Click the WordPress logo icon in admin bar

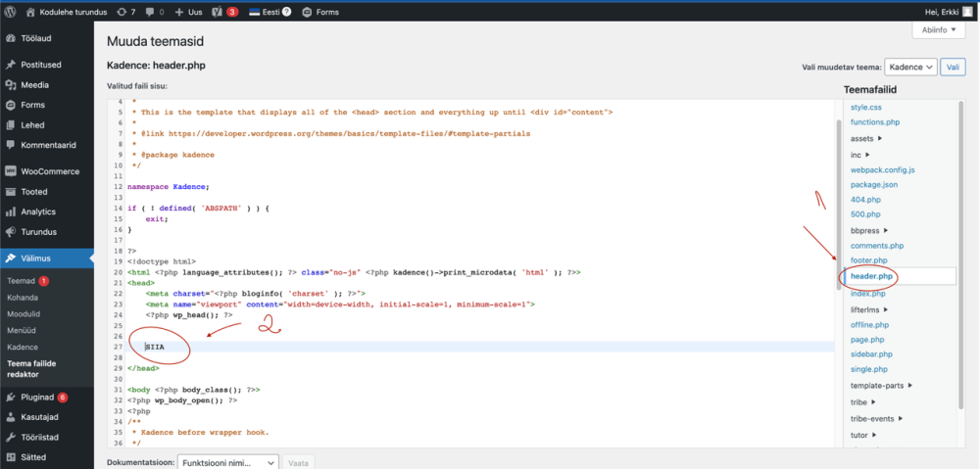coord(10,12)
